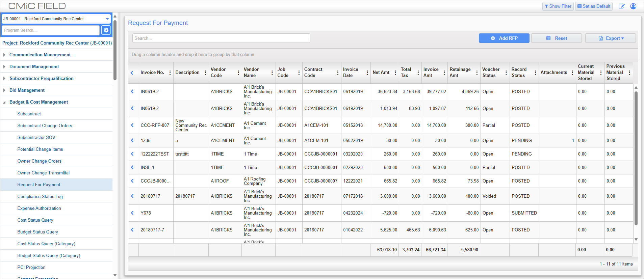The width and height of the screenshot is (644, 279).
Task: Click the row arrow for Y678
Action: pyautogui.click(x=132, y=213)
